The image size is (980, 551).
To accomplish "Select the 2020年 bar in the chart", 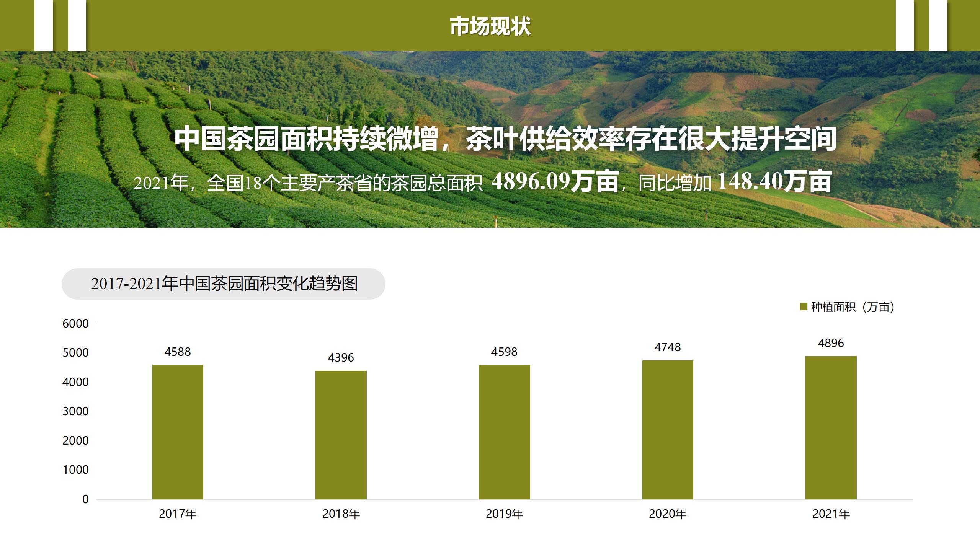I will (668, 429).
